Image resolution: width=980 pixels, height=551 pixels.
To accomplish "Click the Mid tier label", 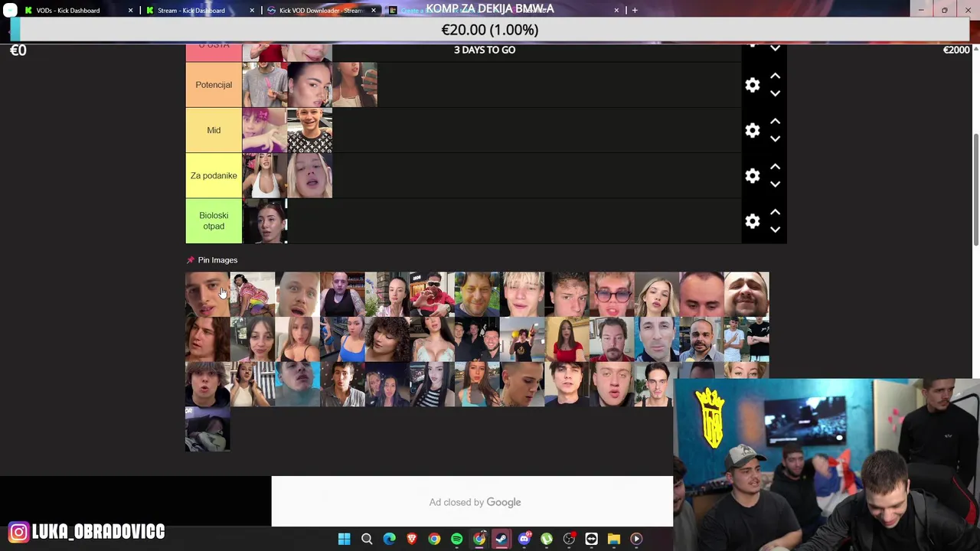I will 214,130.
